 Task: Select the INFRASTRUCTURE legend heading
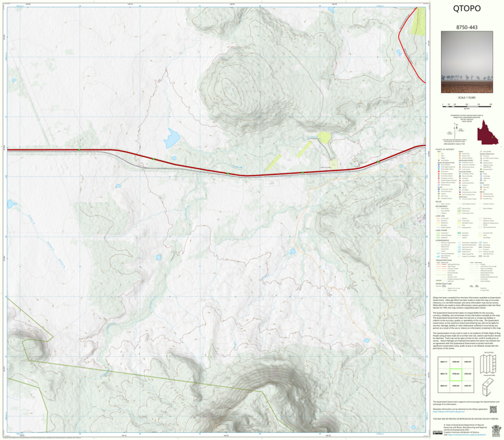[x=442, y=284]
